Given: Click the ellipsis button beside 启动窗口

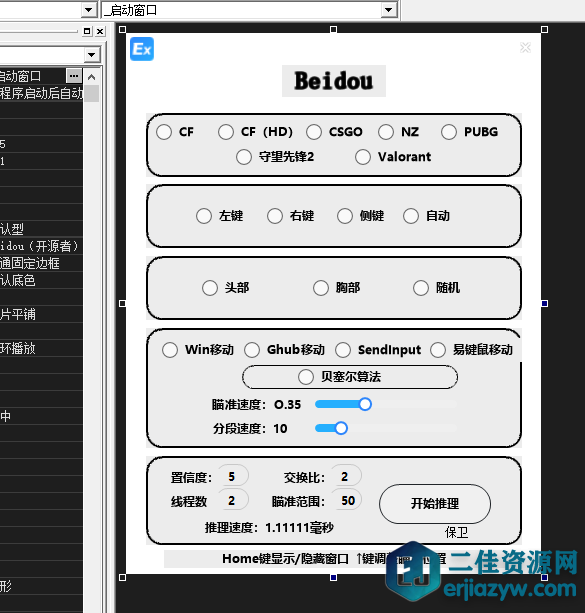Looking at the screenshot, I should tap(74, 76).
